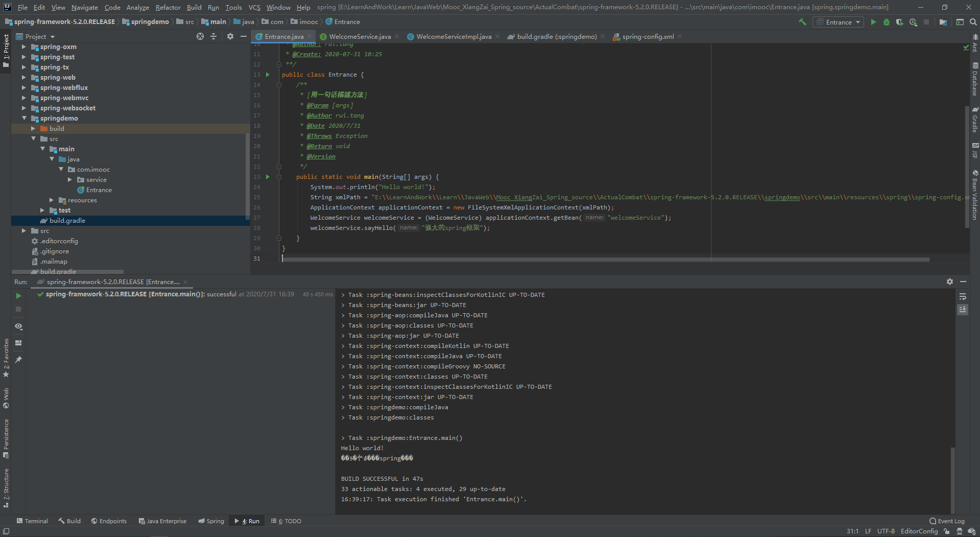
Task: Open Run panel gear settings
Action: [950, 282]
